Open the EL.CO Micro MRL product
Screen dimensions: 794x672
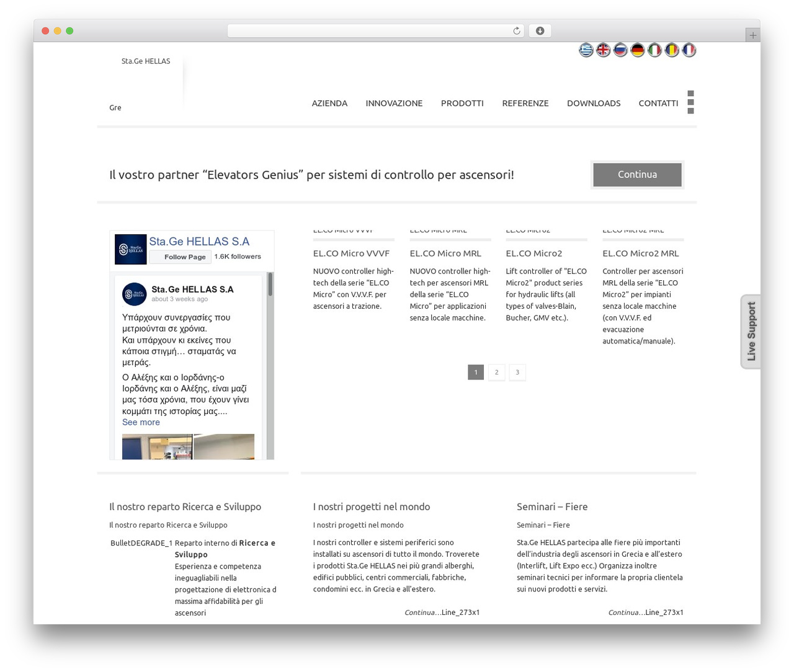pos(445,254)
